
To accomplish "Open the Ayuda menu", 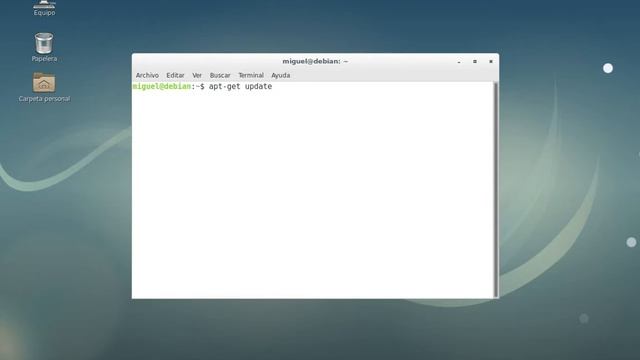I will 281,76.
